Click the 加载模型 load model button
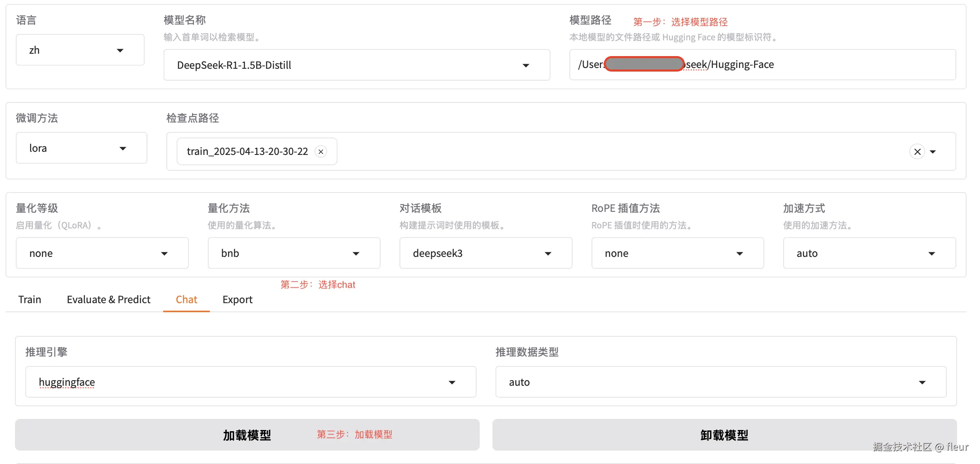This screenshot has width=980, height=464. coord(247,435)
